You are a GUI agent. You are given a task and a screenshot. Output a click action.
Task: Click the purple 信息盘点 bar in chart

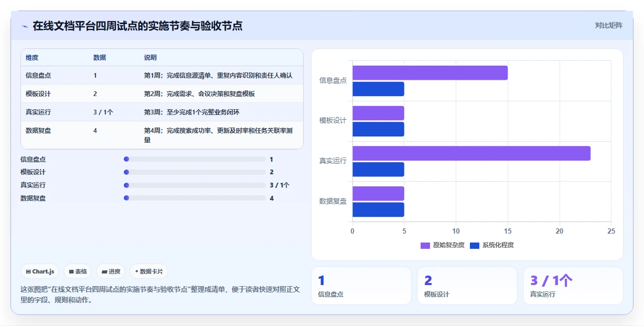coord(430,73)
